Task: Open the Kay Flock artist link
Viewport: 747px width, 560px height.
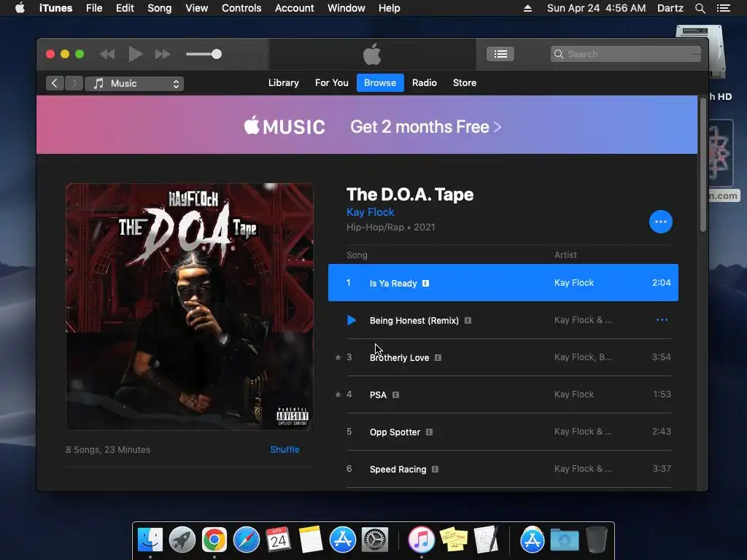Action: tap(370, 212)
